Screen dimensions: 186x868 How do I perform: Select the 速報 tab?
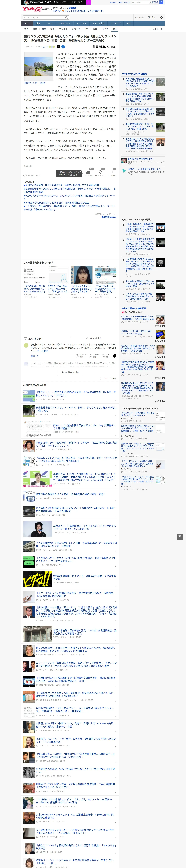tap(38, 24)
